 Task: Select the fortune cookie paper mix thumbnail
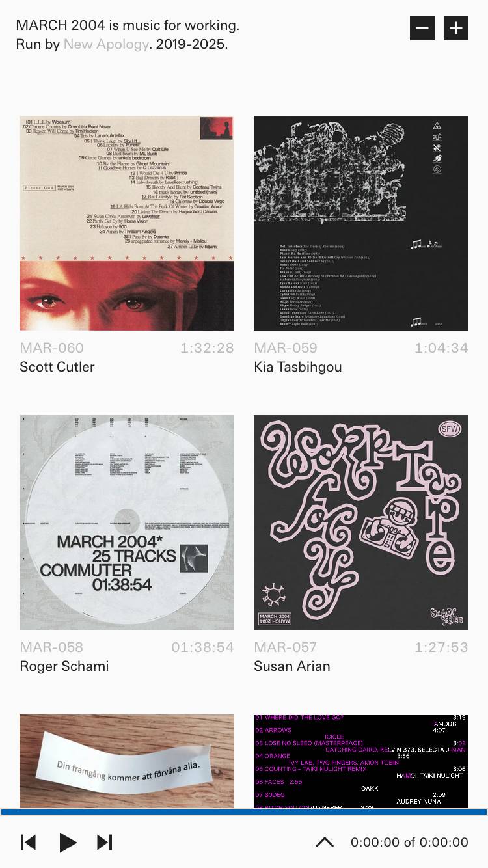point(127,761)
